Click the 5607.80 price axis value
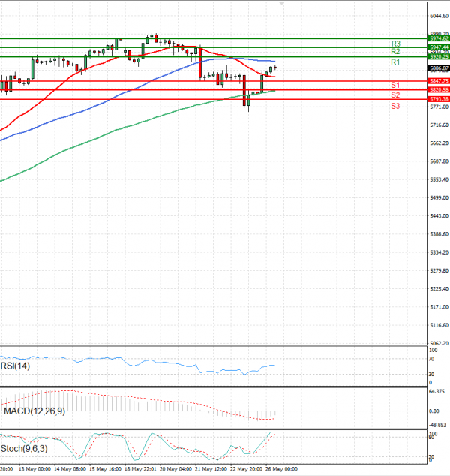 439,161
